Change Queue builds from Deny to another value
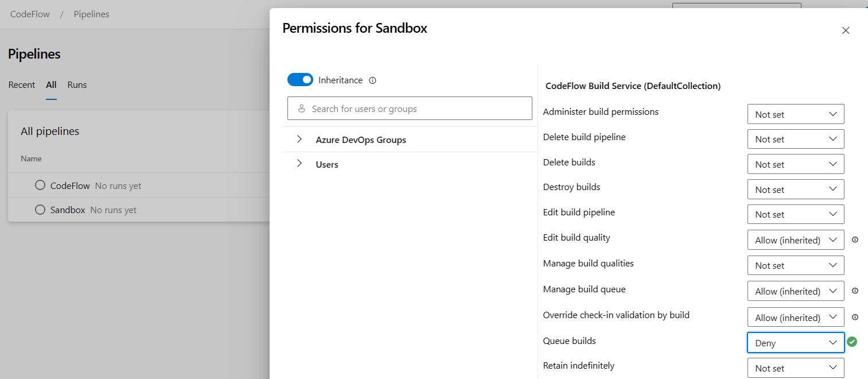The image size is (868, 379). (x=796, y=343)
